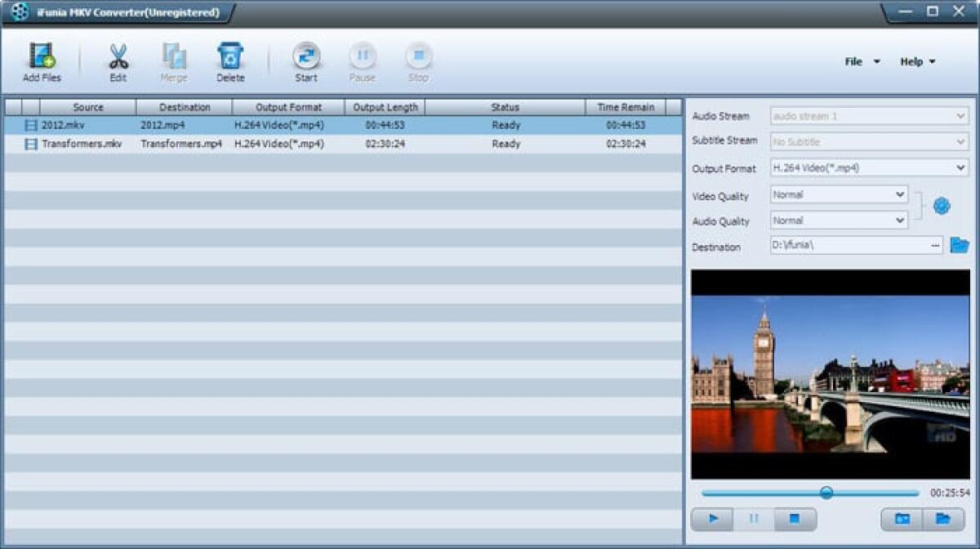Take a snapshot with the camera icon
Screen dimensions: 980x549
901,519
